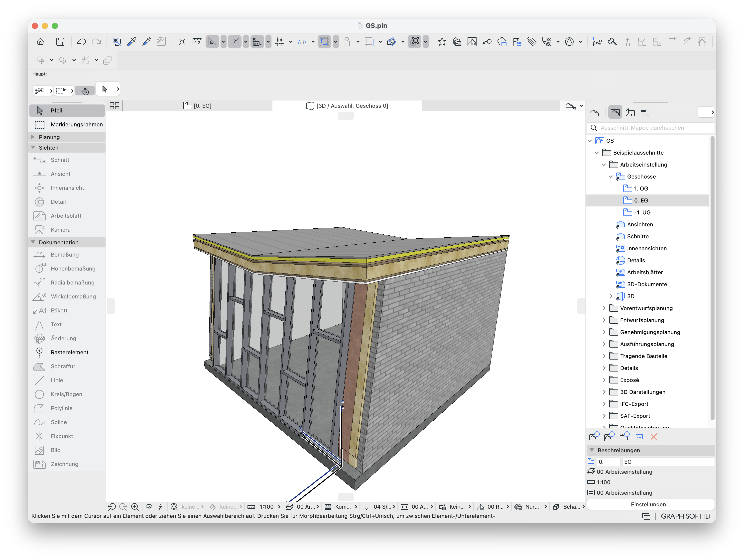Select the Detail tool
Viewport: 744px width, 560px height.
click(x=67, y=202)
